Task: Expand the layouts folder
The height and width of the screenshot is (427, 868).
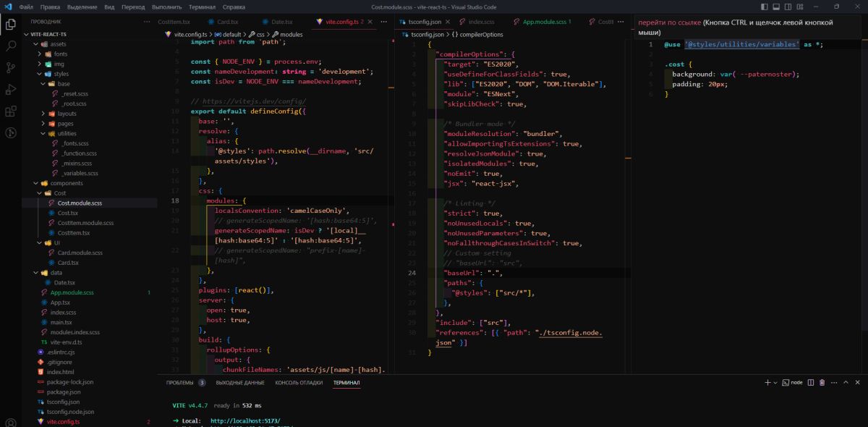Action: click(x=89, y=114)
